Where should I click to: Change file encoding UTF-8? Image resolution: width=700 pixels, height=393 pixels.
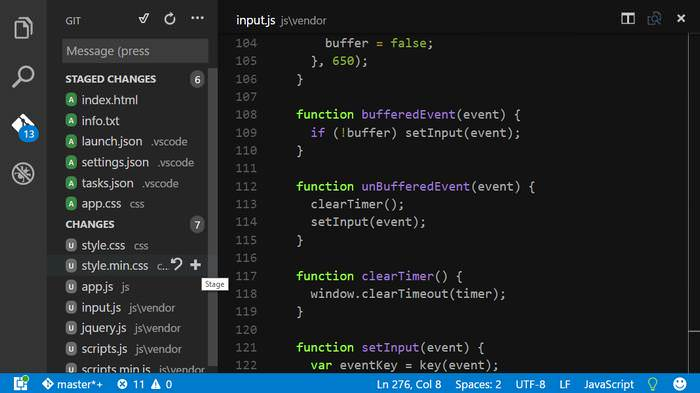point(530,384)
